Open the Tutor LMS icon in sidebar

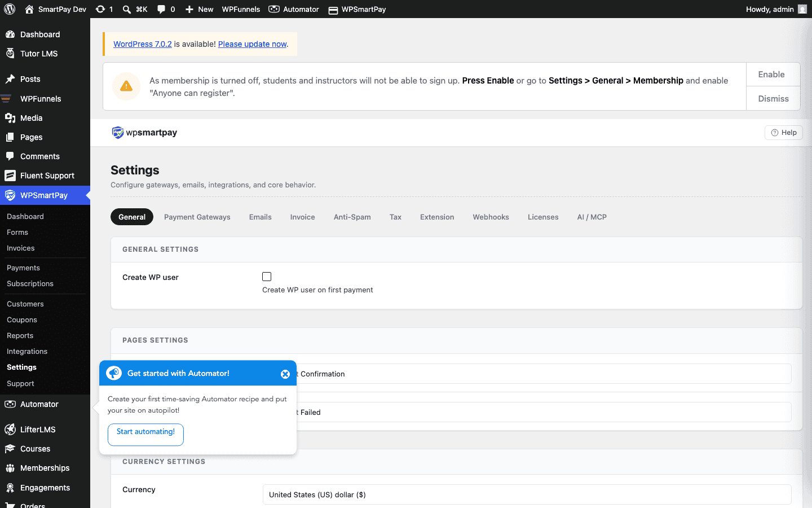[x=10, y=54]
